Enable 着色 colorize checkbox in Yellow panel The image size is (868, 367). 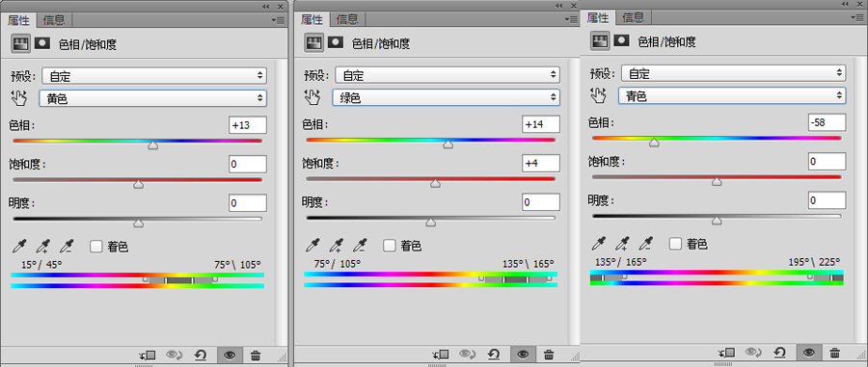tap(96, 246)
